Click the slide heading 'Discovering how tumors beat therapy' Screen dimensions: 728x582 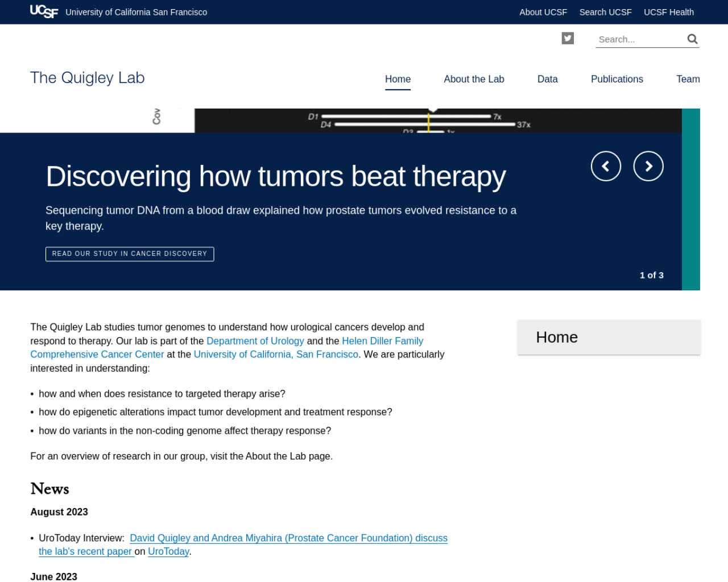pos(275,176)
